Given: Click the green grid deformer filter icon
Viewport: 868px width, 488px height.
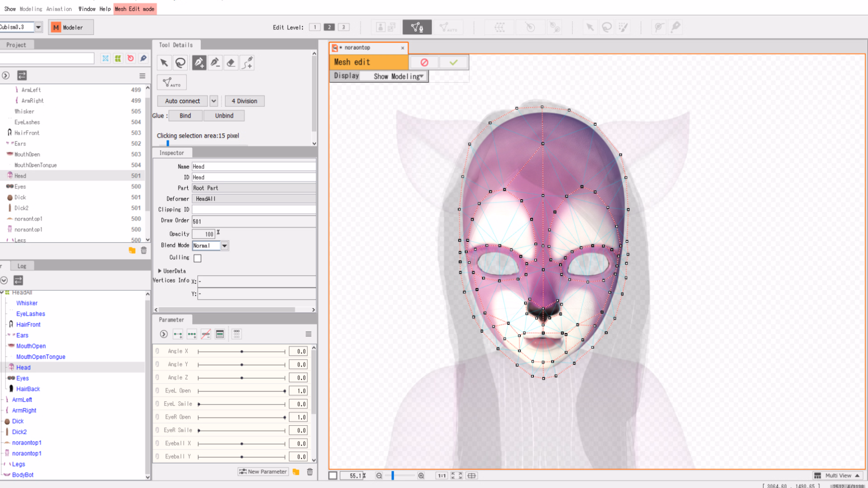Looking at the screenshot, I should 118,58.
